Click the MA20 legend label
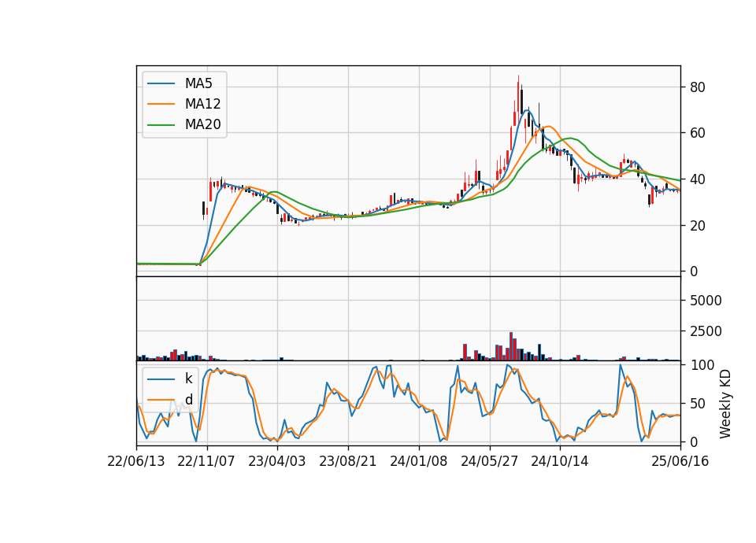The image size is (756, 543). pyautogui.click(x=202, y=124)
